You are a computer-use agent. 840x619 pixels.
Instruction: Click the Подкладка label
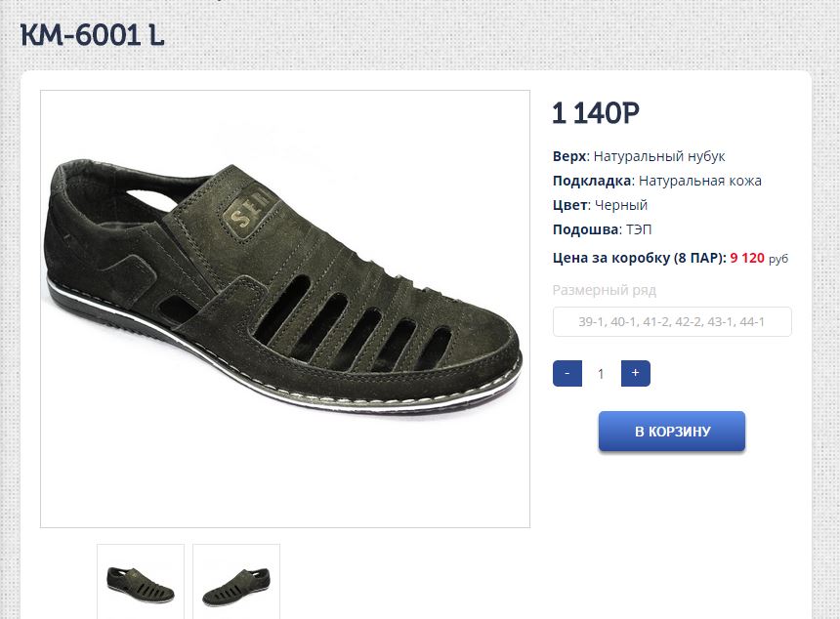593,181
